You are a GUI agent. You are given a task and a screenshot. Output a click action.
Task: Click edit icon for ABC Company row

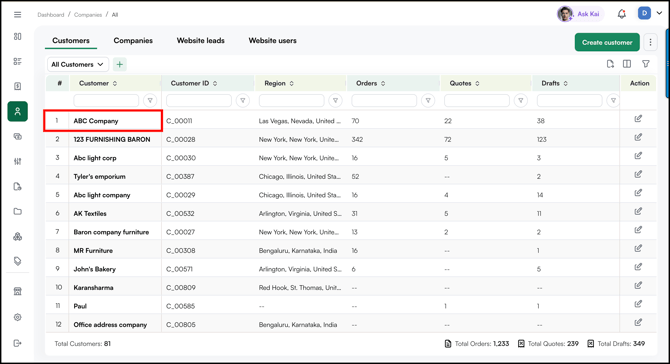click(x=638, y=119)
